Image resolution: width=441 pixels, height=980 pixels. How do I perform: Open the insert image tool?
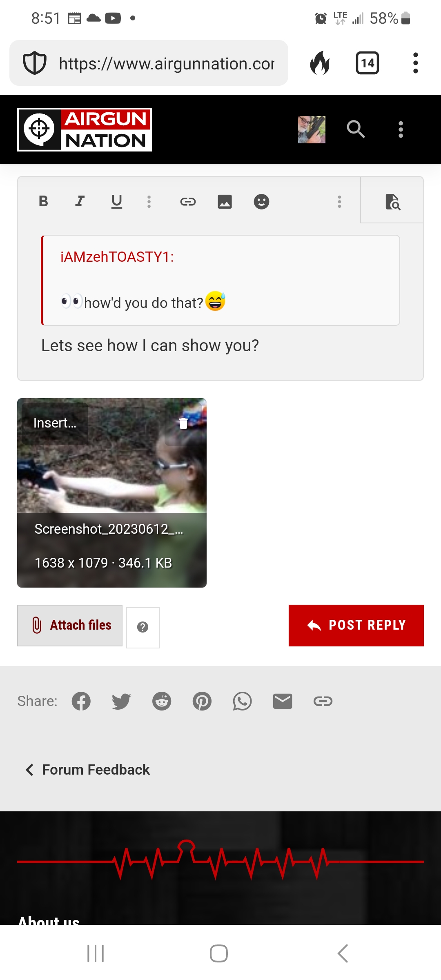[x=225, y=201]
